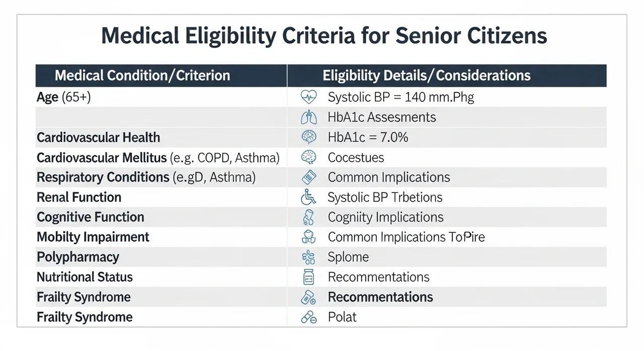Click the pill bottle icon beside bold Recommentations
The height and width of the screenshot is (351, 644).
[x=308, y=297]
